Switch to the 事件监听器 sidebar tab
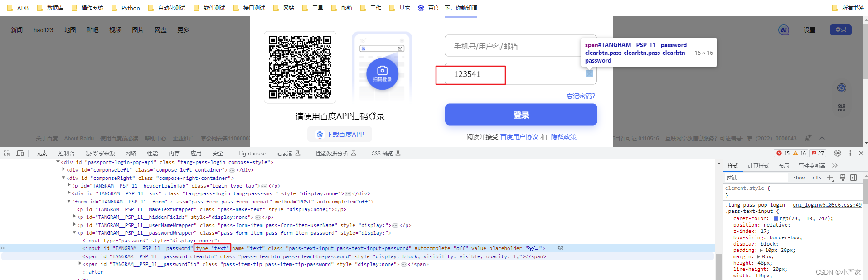 [812, 165]
